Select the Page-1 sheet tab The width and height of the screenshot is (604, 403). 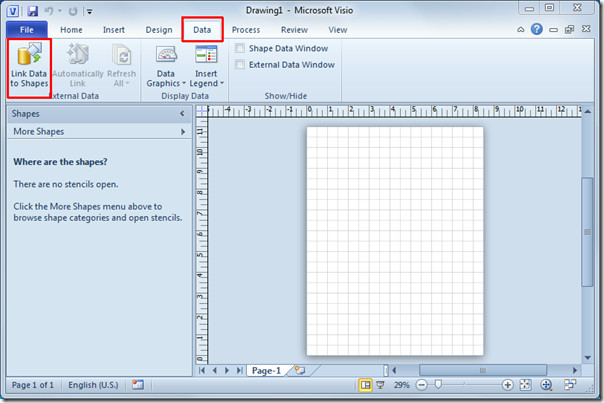(x=266, y=371)
